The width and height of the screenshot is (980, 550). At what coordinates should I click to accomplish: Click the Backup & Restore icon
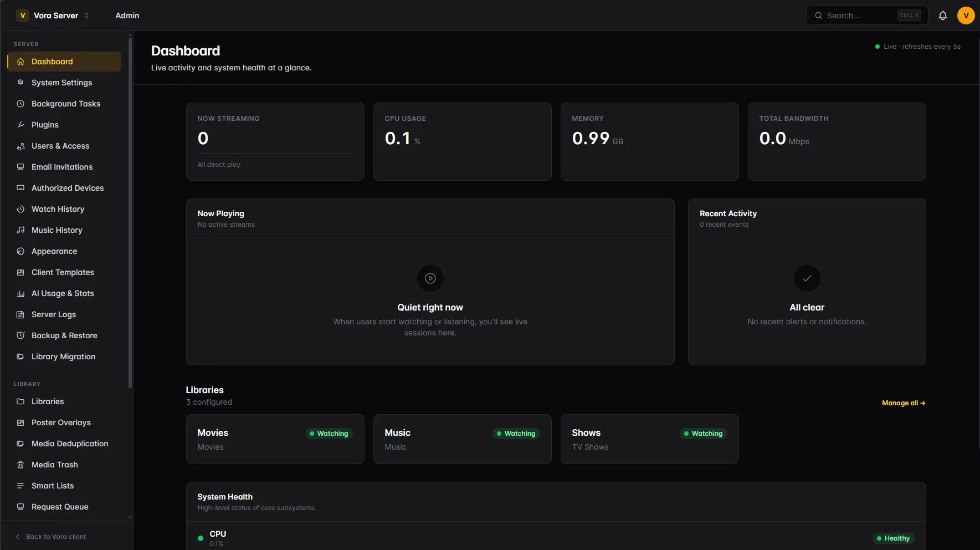[x=20, y=335]
